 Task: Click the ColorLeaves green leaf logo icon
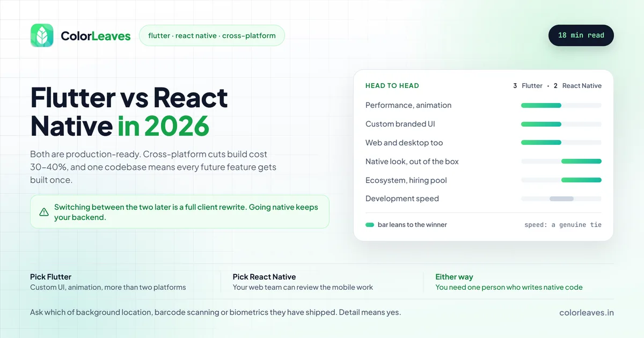click(42, 35)
